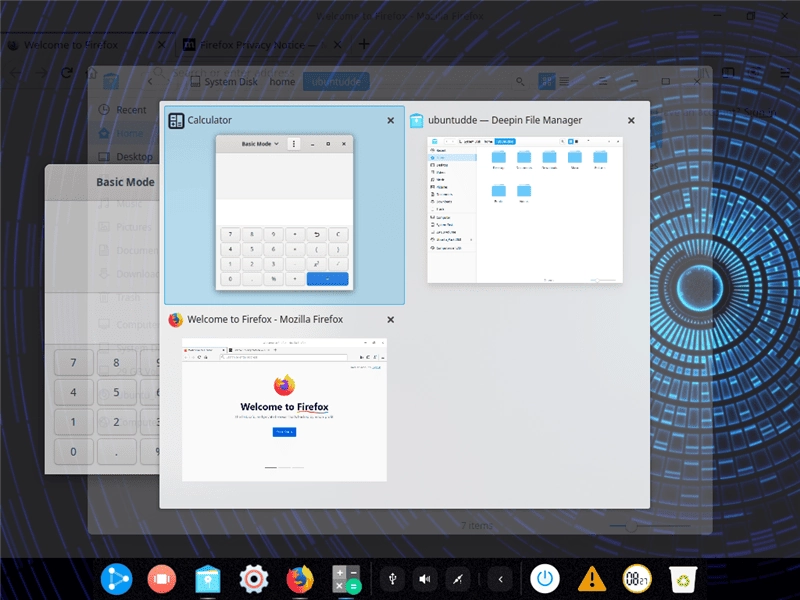Select the 'Firefox Privacy Notice' browser tab

pyautogui.click(x=262, y=45)
